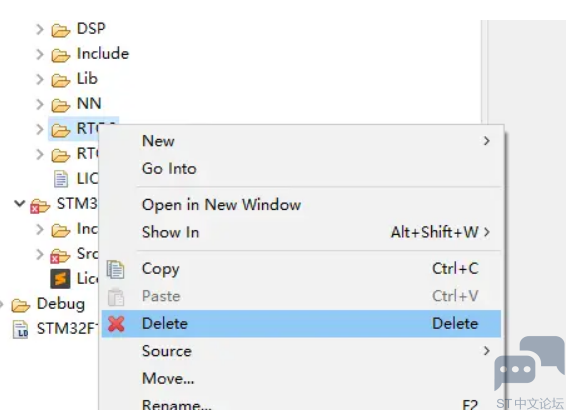Click the Sublime Text license file icon
This screenshot has height=419, width=573.
pyautogui.click(x=60, y=279)
